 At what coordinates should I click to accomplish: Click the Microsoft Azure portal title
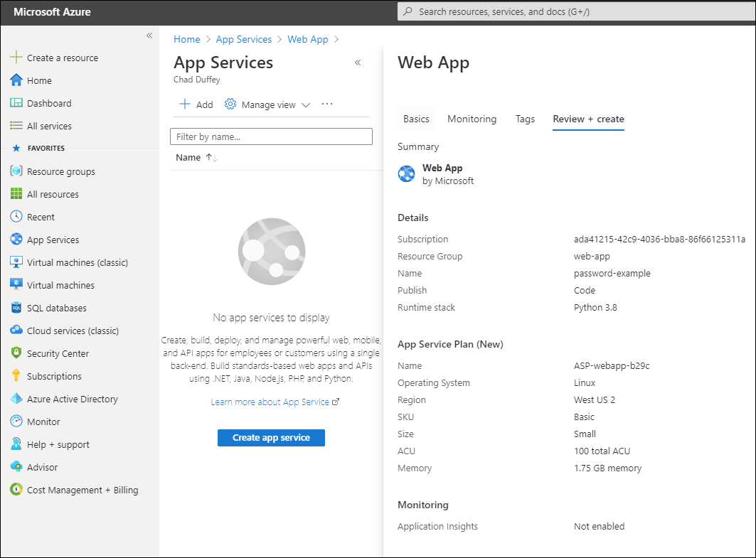(52, 12)
